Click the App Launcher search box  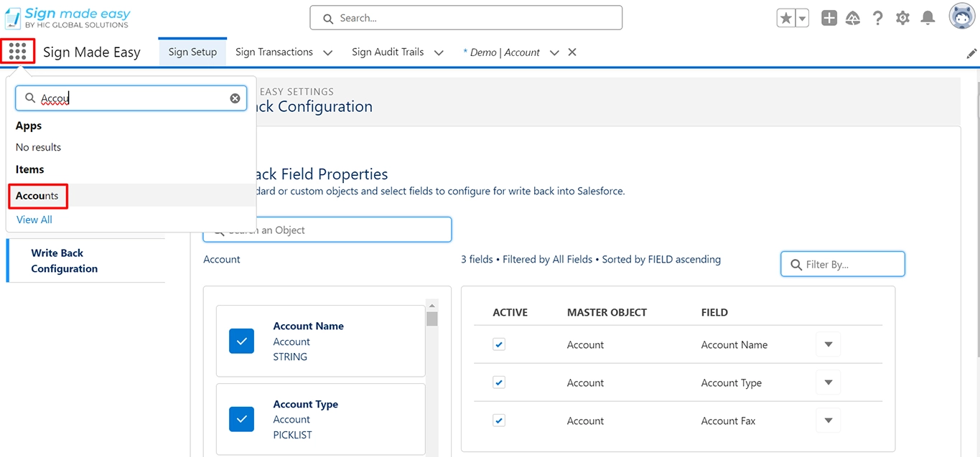[x=131, y=98]
